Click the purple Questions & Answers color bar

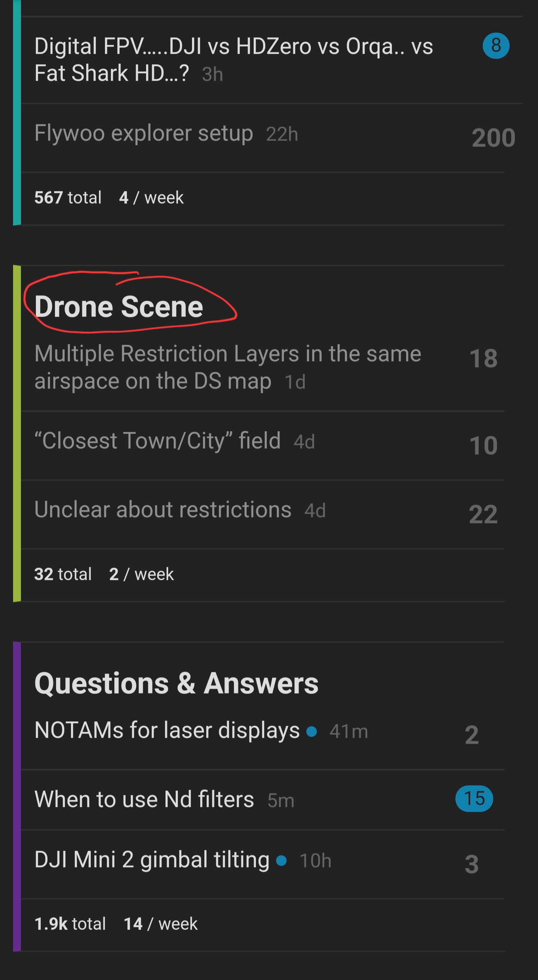coord(17,797)
